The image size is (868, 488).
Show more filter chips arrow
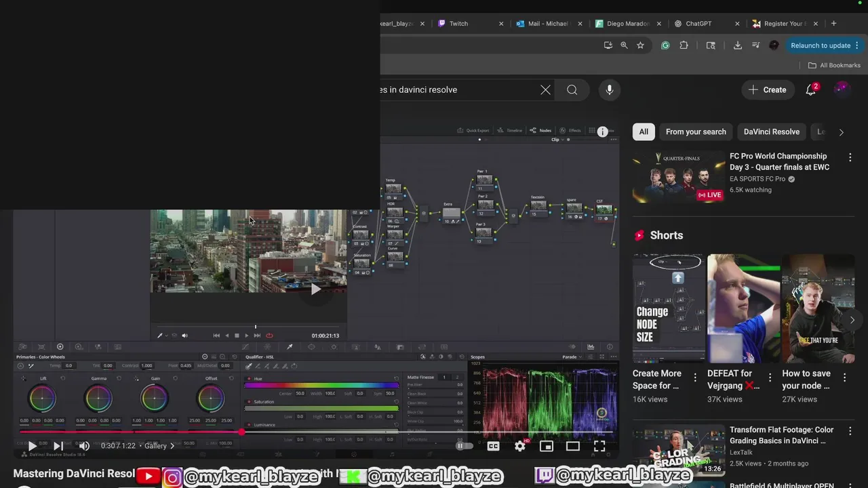(x=841, y=132)
